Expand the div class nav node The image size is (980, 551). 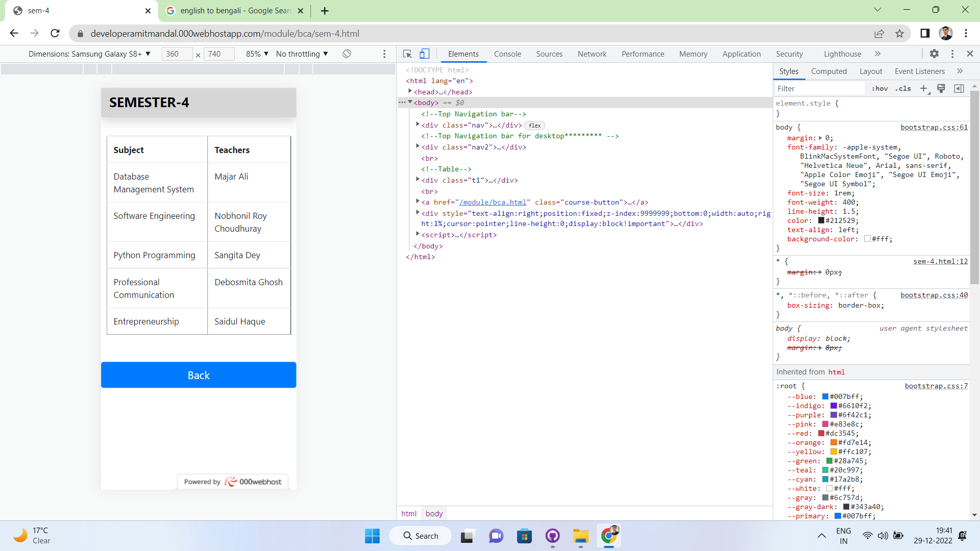pyautogui.click(x=418, y=124)
